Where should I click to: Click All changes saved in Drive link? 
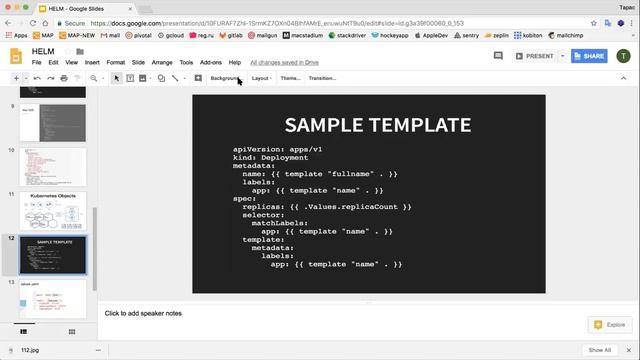[284, 62]
